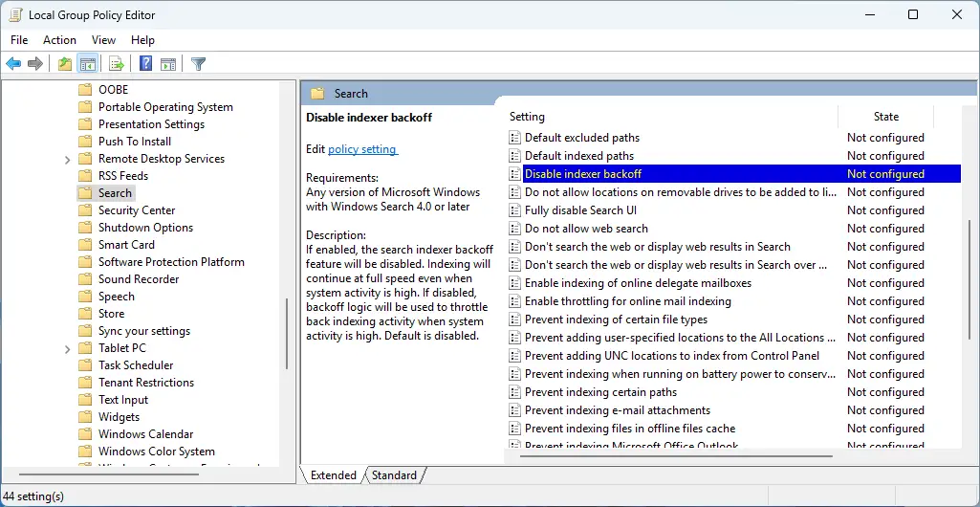The image size is (980, 507).
Task: Click policy icon beside Default indexed paths
Action: [x=515, y=156]
